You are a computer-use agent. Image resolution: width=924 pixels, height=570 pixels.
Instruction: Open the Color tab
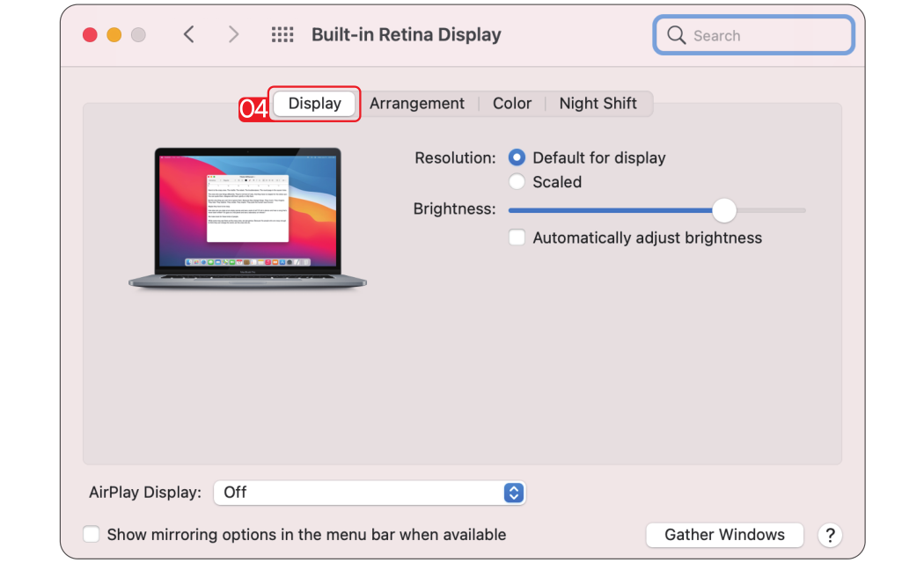[511, 104]
